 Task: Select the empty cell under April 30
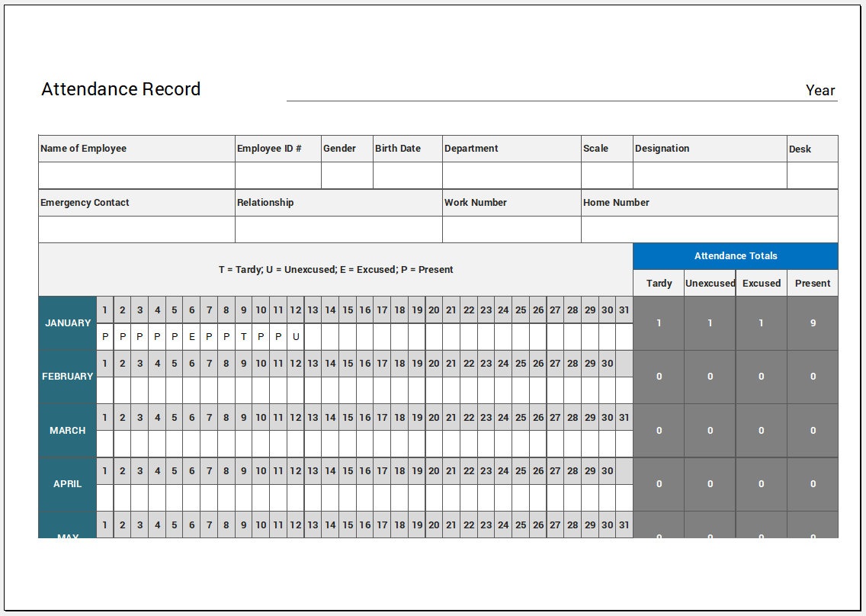click(x=607, y=497)
